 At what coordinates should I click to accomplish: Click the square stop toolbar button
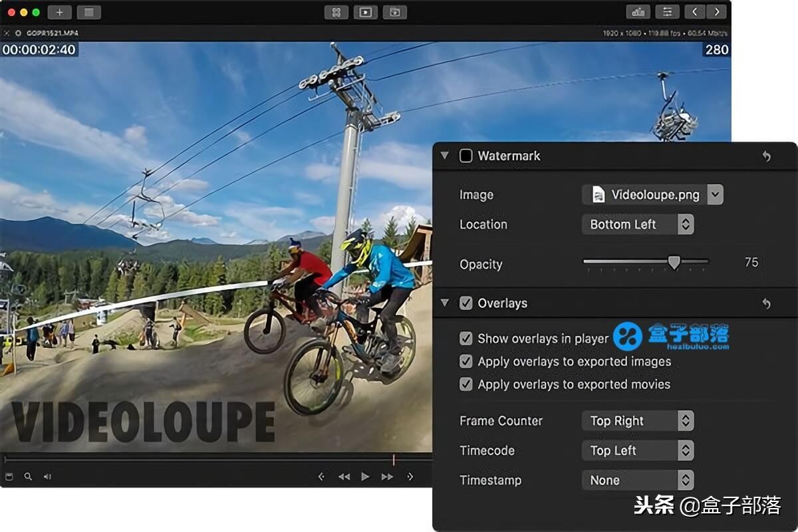[x=89, y=12]
